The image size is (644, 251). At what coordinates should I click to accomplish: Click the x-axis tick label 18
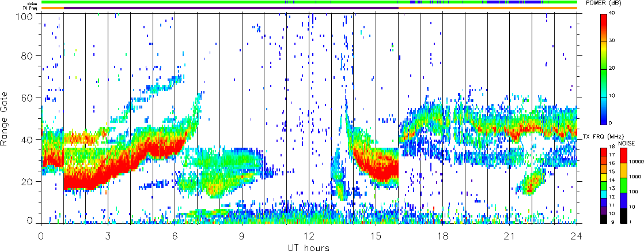pyautogui.click(x=443, y=236)
